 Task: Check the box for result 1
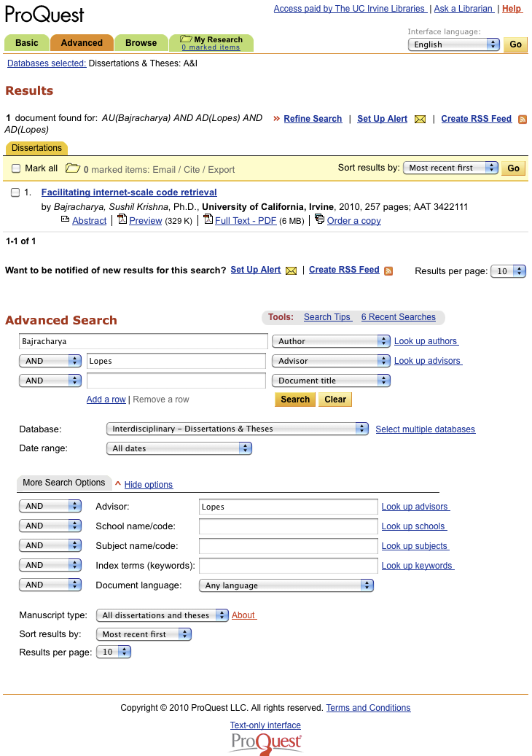[15, 192]
